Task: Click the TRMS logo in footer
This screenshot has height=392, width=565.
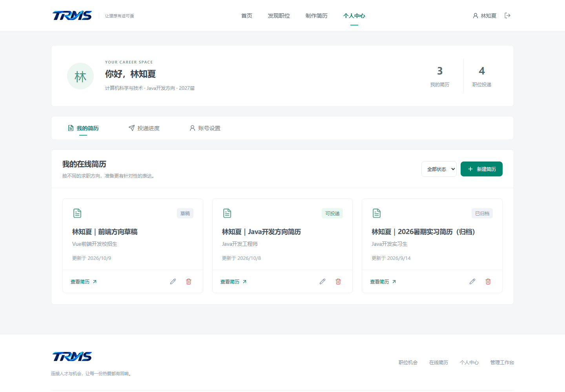Action: (x=72, y=356)
